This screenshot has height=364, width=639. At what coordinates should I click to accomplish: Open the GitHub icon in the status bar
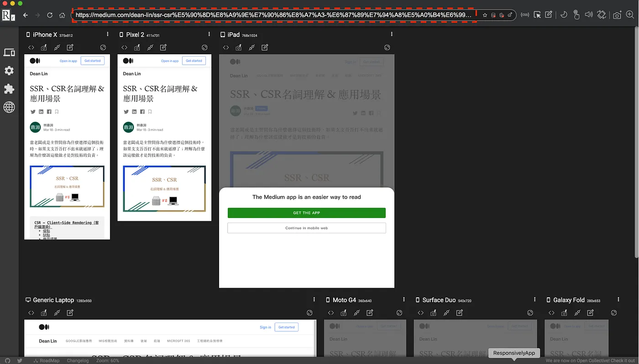pyautogui.click(x=7, y=360)
